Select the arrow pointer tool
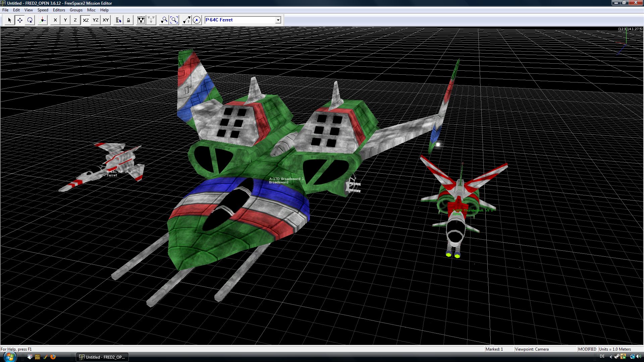The width and height of the screenshot is (644, 362). click(x=10, y=20)
